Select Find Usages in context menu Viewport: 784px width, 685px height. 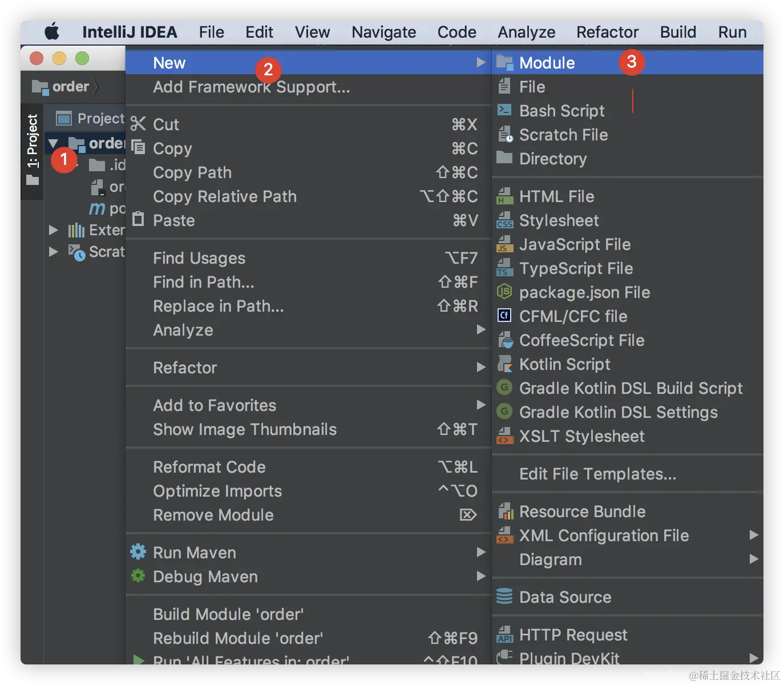[x=308, y=258]
